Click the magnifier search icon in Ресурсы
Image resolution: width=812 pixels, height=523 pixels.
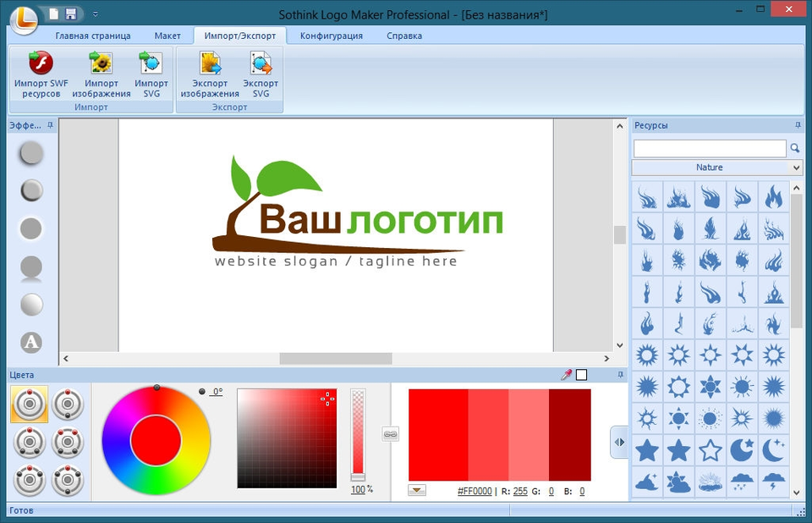click(795, 149)
